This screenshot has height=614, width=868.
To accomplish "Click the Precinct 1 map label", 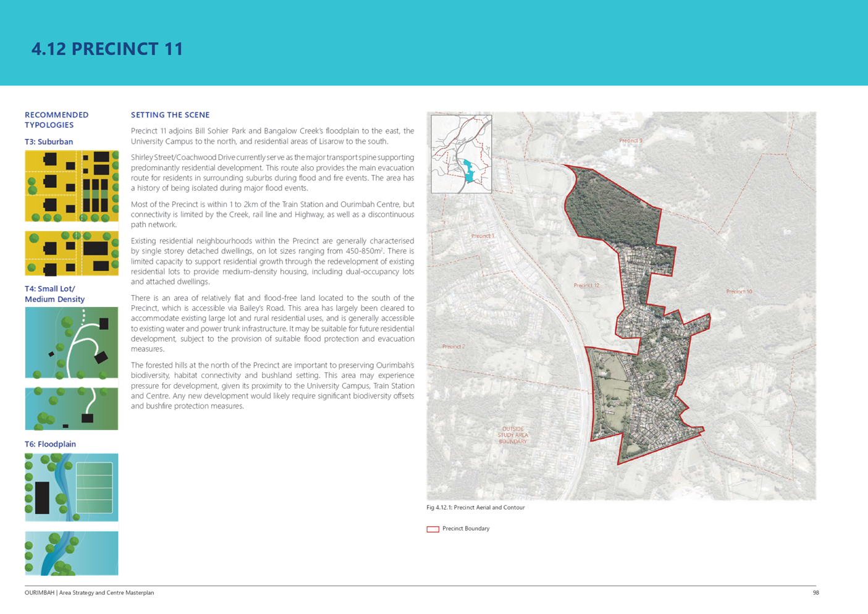I will (x=482, y=236).
